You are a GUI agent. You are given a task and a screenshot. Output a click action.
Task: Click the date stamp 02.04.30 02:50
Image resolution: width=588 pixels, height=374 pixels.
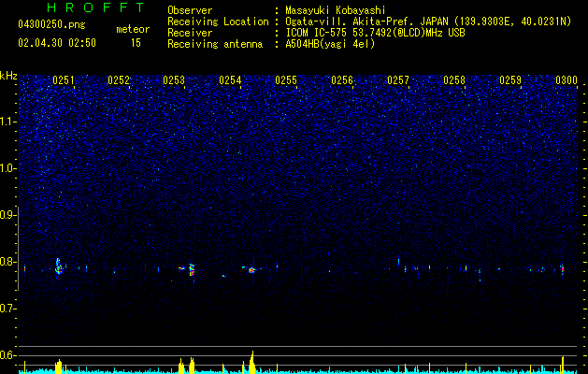tap(57, 43)
